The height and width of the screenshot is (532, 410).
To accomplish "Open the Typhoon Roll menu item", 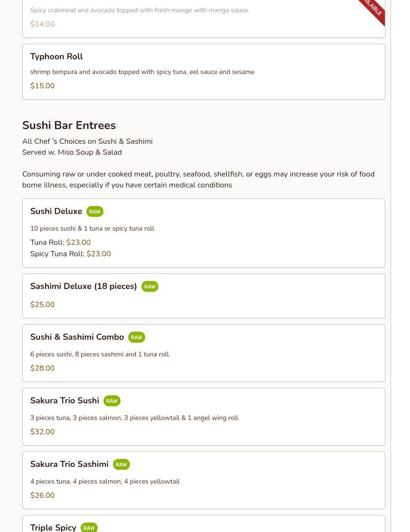I will click(56, 56).
